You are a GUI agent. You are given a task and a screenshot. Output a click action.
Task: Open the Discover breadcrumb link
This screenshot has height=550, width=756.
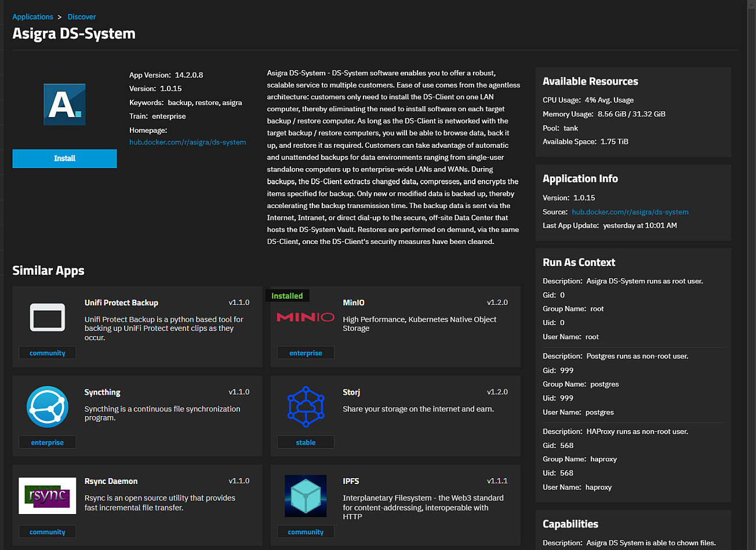coord(82,17)
